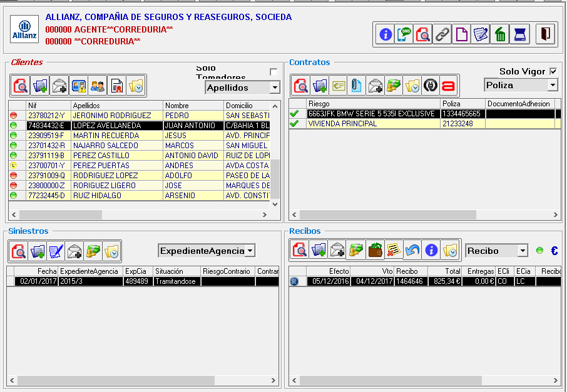The height and width of the screenshot is (392, 567).
Task: Select client NAJARRO SALCEDO
Action: 139,146
